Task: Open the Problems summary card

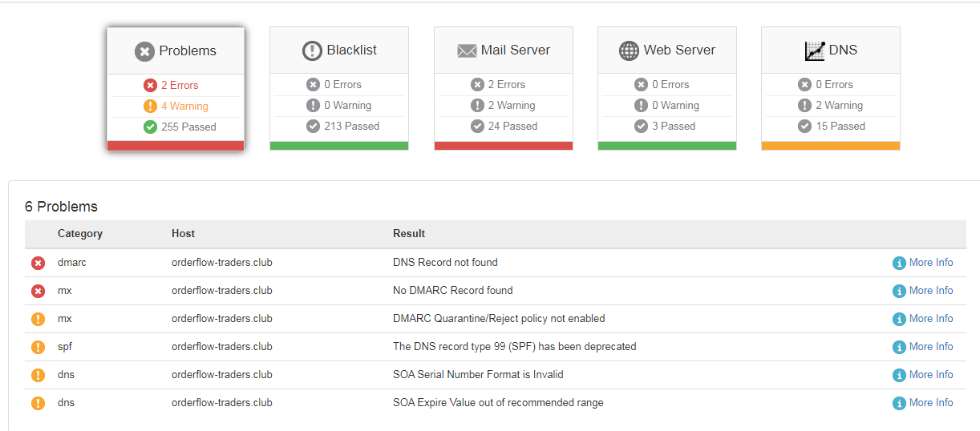Action: (x=176, y=89)
